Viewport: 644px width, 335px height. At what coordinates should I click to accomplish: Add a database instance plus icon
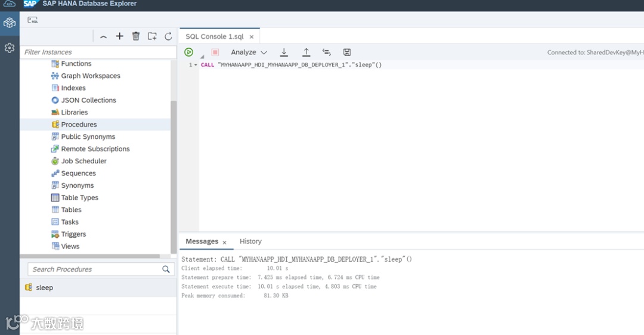click(x=119, y=36)
